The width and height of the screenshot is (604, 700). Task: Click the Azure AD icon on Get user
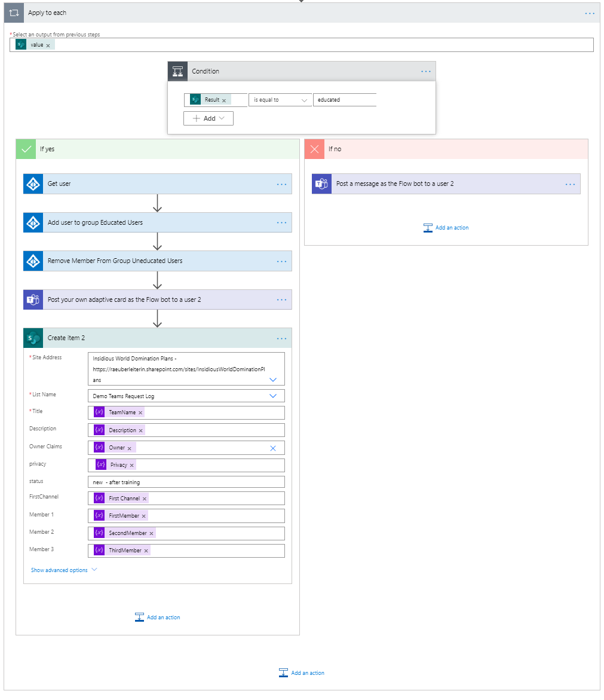pyautogui.click(x=33, y=184)
